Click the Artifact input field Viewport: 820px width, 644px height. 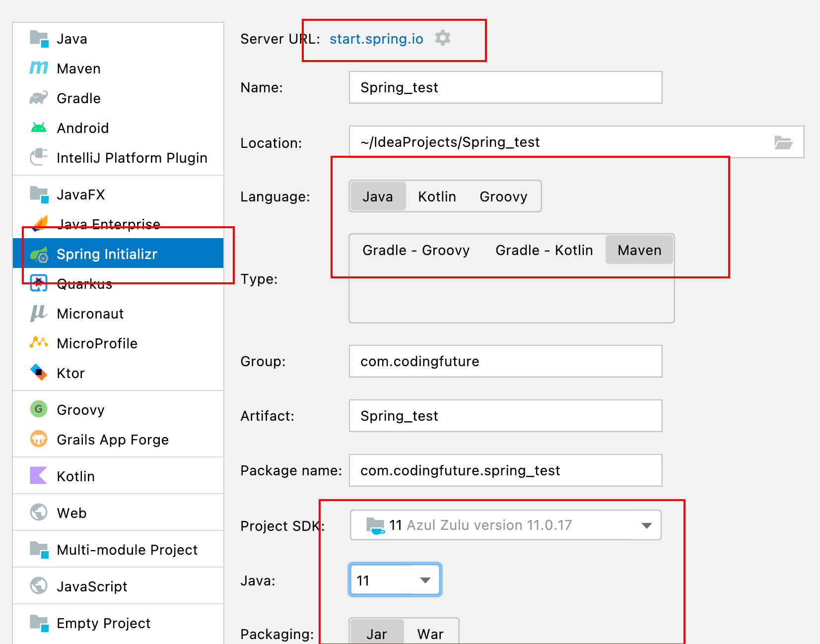505,416
